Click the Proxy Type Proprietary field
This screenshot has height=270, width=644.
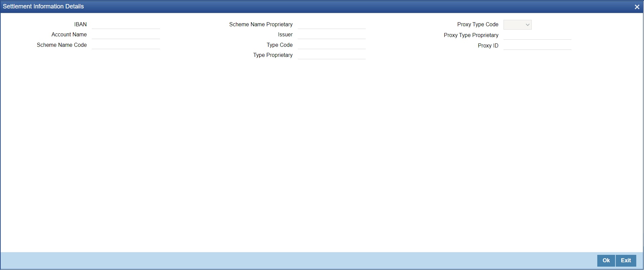(537, 35)
